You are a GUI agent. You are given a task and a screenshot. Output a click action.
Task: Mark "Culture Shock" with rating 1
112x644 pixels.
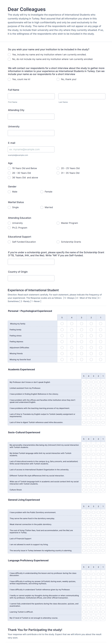click(103, 490)
